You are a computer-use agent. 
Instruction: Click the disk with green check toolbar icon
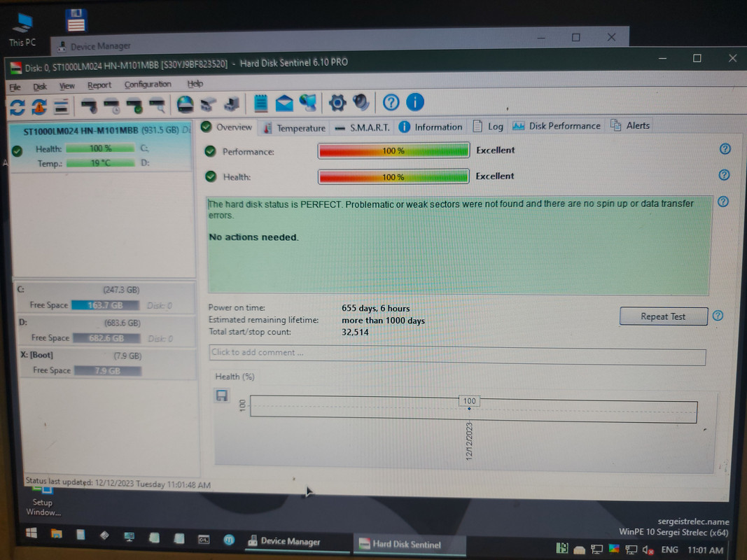pos(134,106)
